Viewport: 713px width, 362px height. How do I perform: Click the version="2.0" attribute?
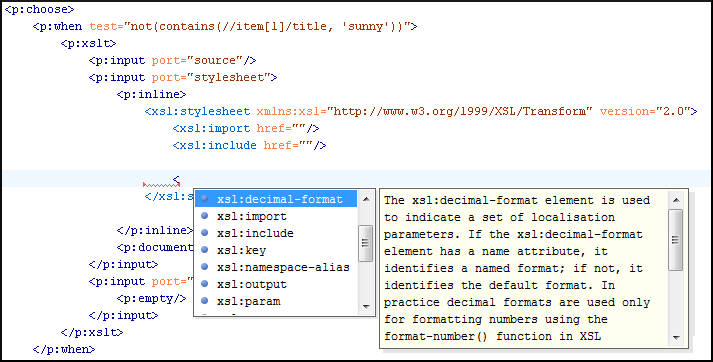click(x=645, y=111)
